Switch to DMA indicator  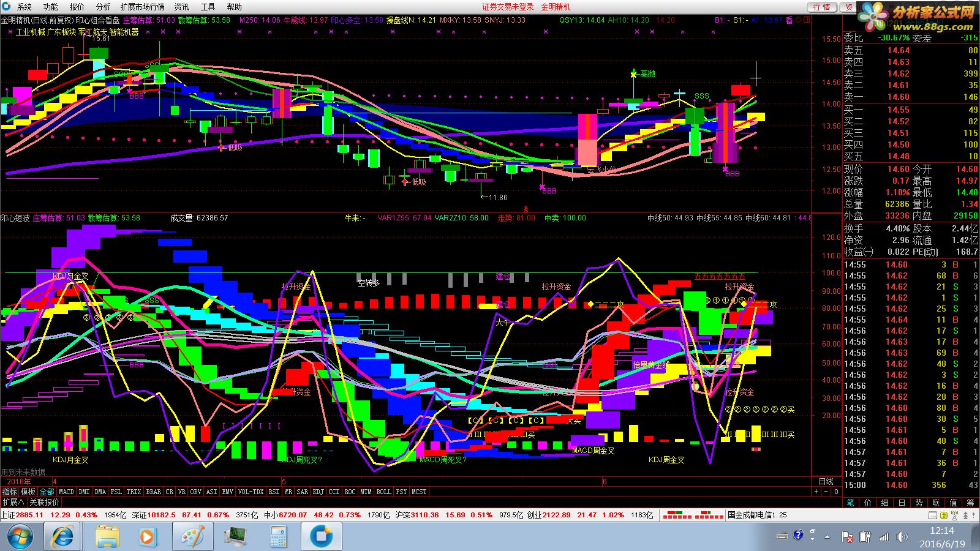click(100, 492)
